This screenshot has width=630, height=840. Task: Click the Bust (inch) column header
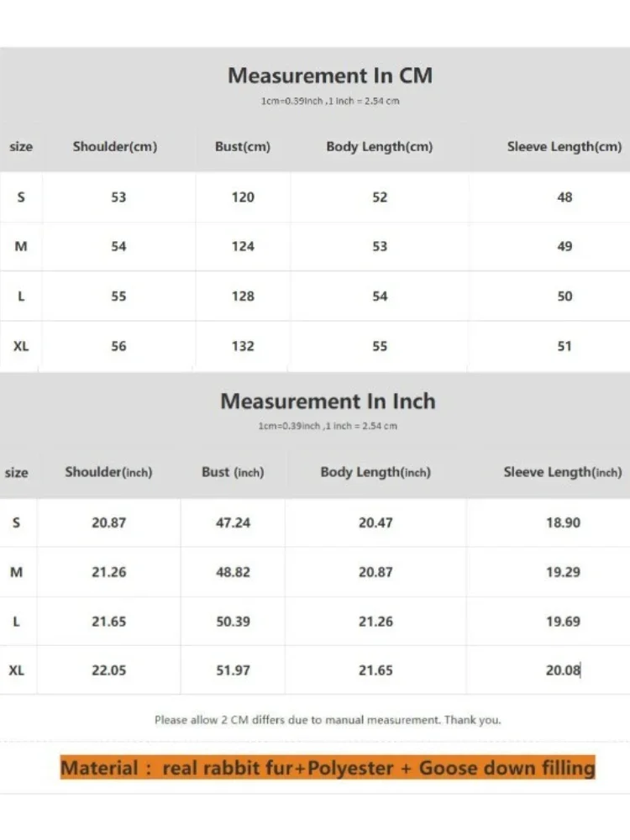(233, 472)
